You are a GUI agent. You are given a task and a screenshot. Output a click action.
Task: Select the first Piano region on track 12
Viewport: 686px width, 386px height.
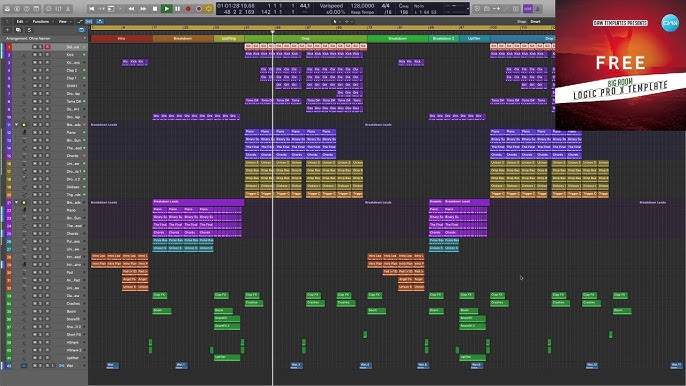pos(252,132)
